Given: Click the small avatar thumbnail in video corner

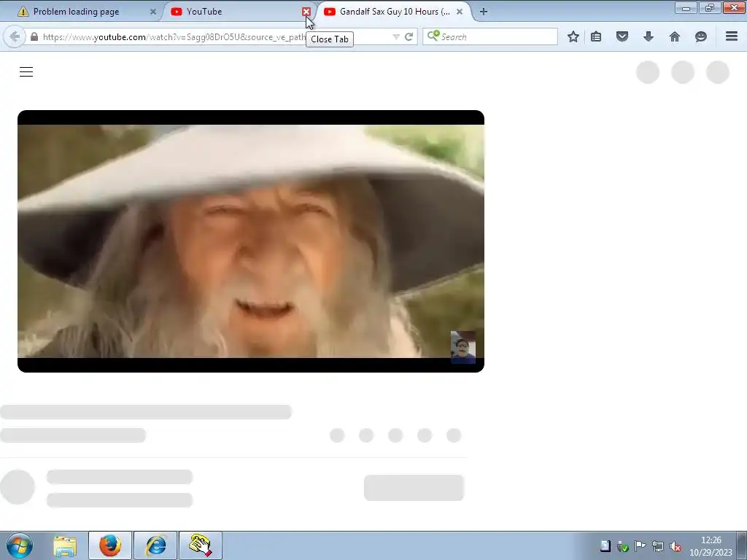Looking at the screenshot, I should 463,347.
